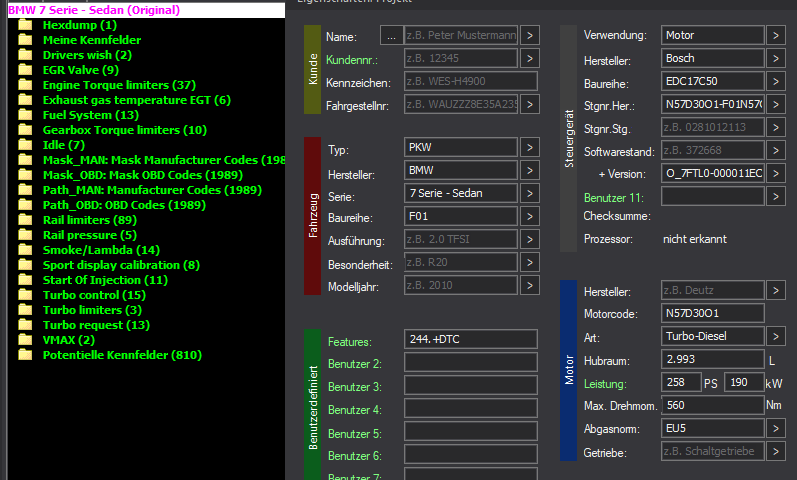Click the green Leistung label
Image resolution: width=797 pixels, height=480 pixels.
point(605,384)
